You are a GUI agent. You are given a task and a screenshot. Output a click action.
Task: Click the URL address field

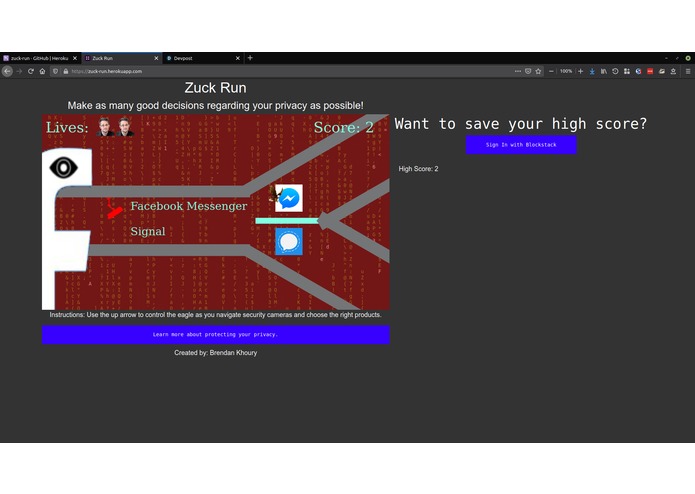[x=284, y=71]
